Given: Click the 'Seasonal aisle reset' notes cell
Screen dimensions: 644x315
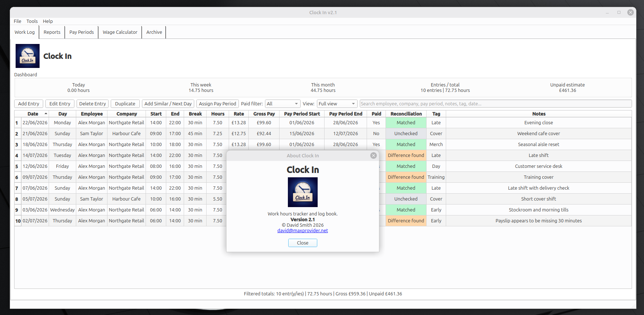Looking at the screenshot, I should coord(539,145).
